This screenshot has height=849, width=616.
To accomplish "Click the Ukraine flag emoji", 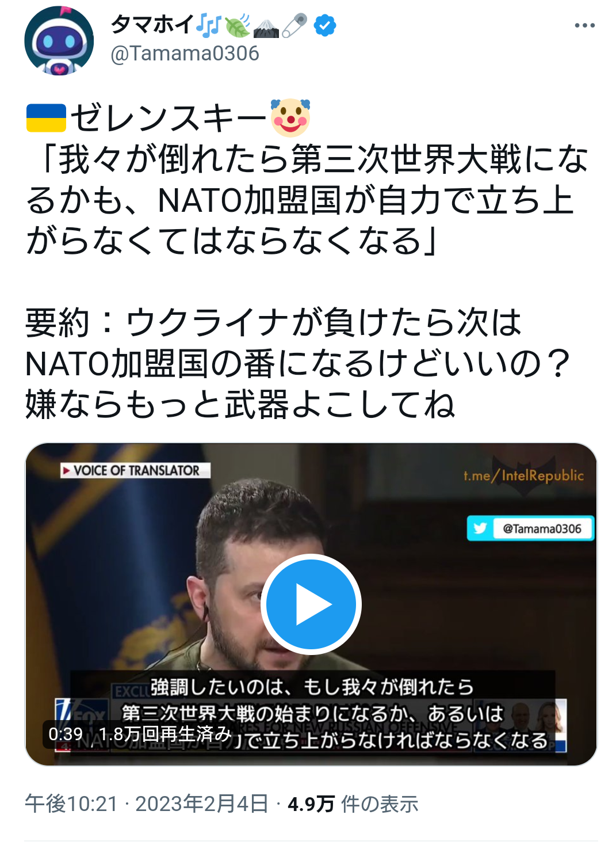I will click(x=47, y=118).
